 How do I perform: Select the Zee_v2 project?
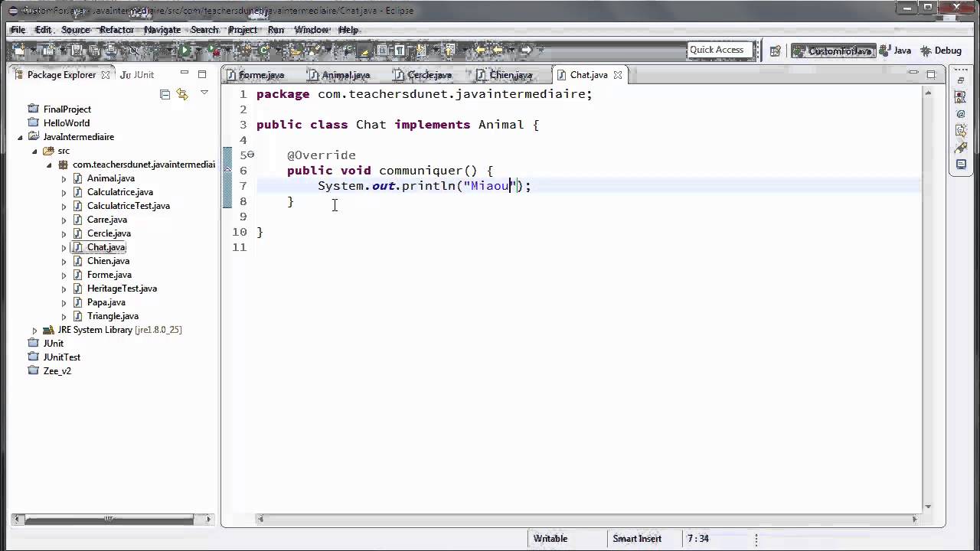click(57, 371)
